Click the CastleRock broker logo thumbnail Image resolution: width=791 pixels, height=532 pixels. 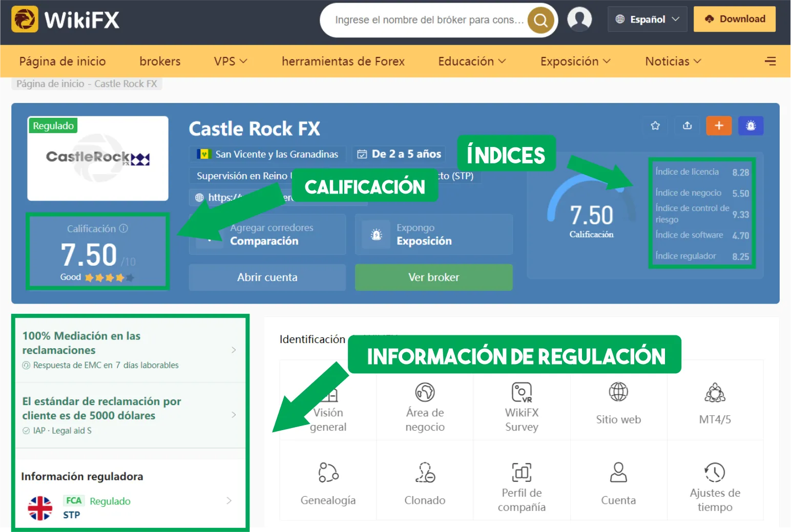click(x=98, y=158)
